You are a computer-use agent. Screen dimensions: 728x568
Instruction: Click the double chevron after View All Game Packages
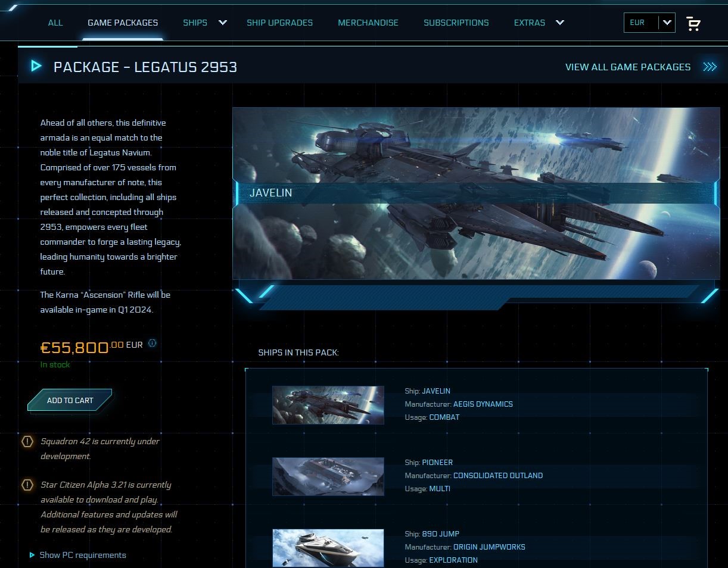710,67
